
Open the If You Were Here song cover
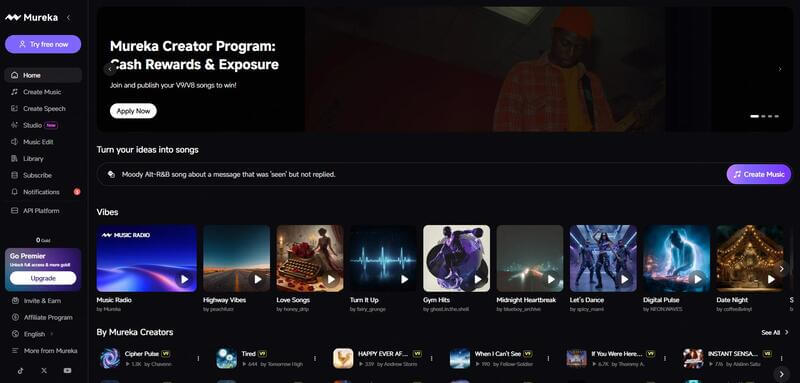577,359
